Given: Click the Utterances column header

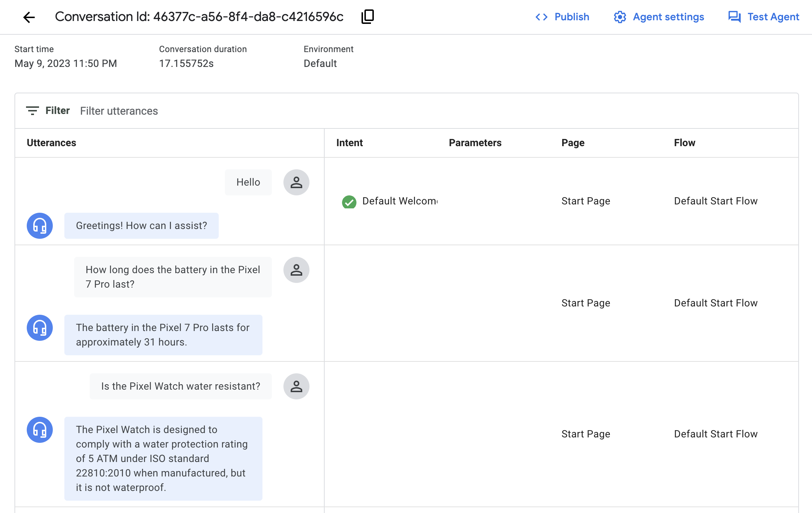Looking at the screenshot, I should point(51,143).
